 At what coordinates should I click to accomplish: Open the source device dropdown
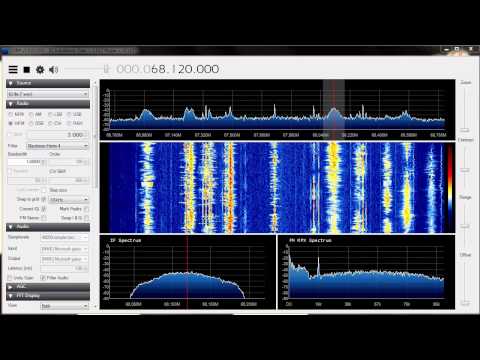(48, 94)
